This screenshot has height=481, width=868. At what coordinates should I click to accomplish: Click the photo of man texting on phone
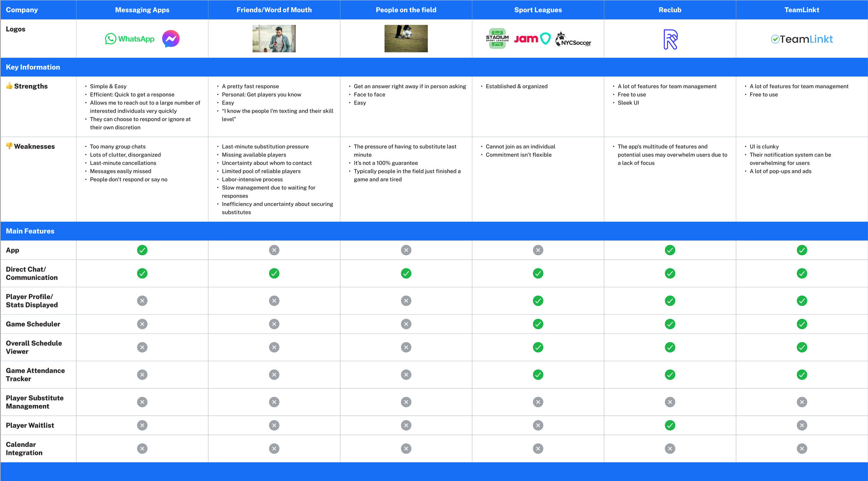pyautogui.click(x=274, y=39)
